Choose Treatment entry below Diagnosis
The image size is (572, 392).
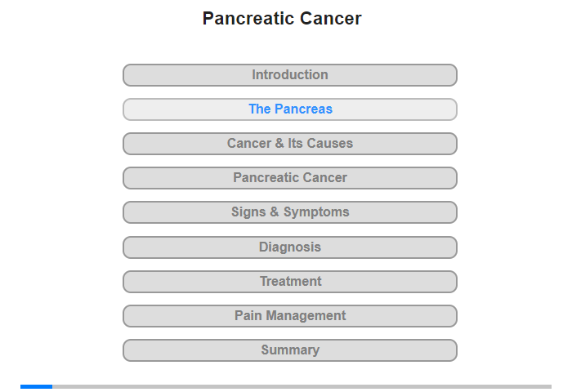point(289,282)
